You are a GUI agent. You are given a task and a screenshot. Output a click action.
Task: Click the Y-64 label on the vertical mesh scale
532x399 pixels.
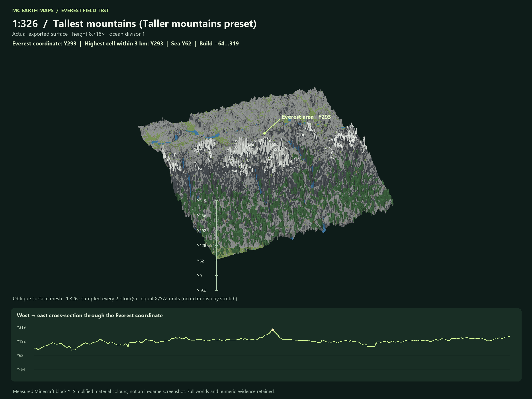201,291
